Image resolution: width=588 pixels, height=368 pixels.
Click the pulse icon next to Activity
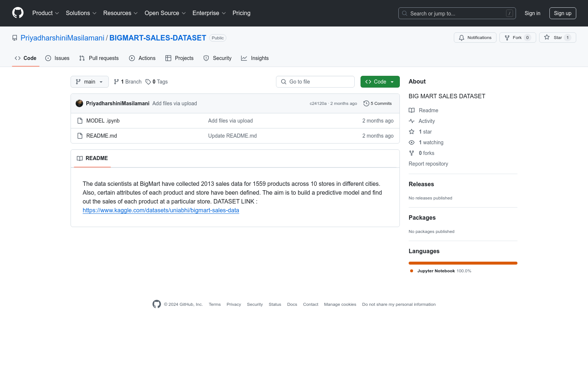coord(412,121)
